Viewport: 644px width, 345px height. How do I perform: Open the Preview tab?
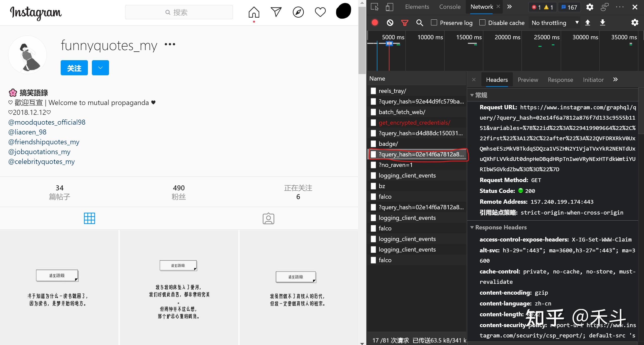pos(528,80)
